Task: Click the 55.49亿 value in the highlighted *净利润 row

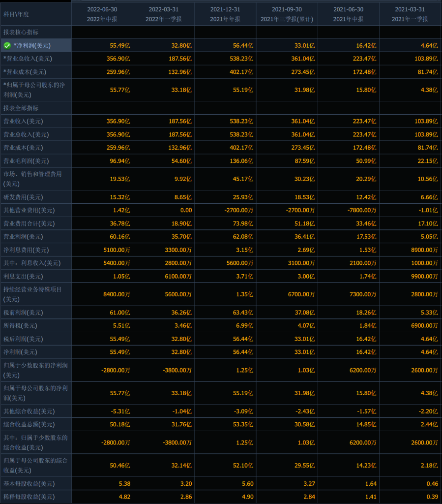Action: click(120, 46)
